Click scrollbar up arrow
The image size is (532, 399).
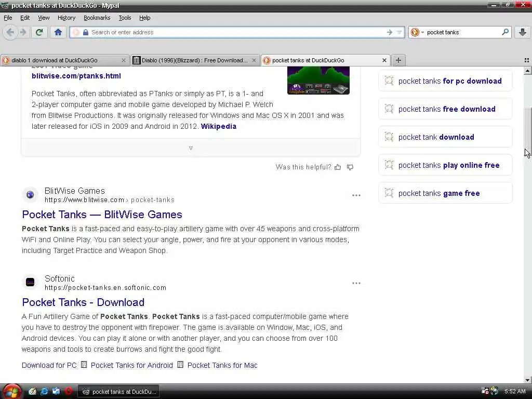pyautogui.click(x=527, y=71)
